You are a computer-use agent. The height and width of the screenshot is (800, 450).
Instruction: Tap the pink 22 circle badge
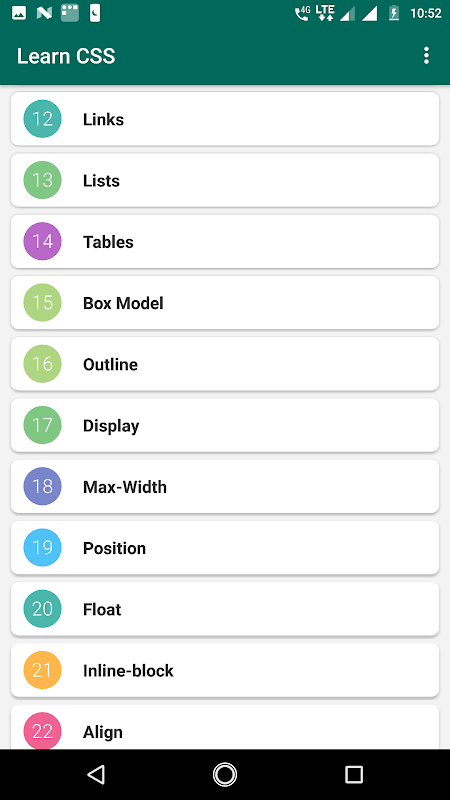(42, 731)
